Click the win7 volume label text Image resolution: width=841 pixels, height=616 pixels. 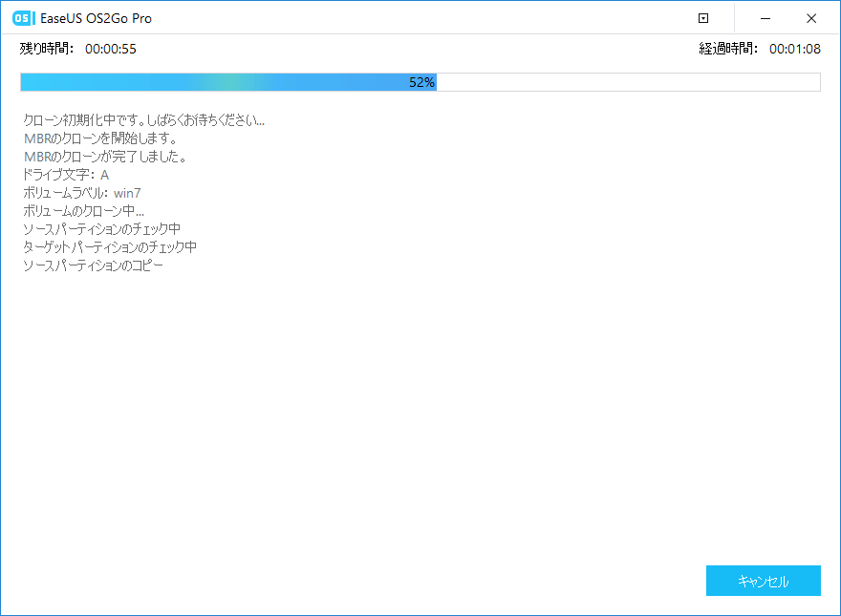click(128, 192)
